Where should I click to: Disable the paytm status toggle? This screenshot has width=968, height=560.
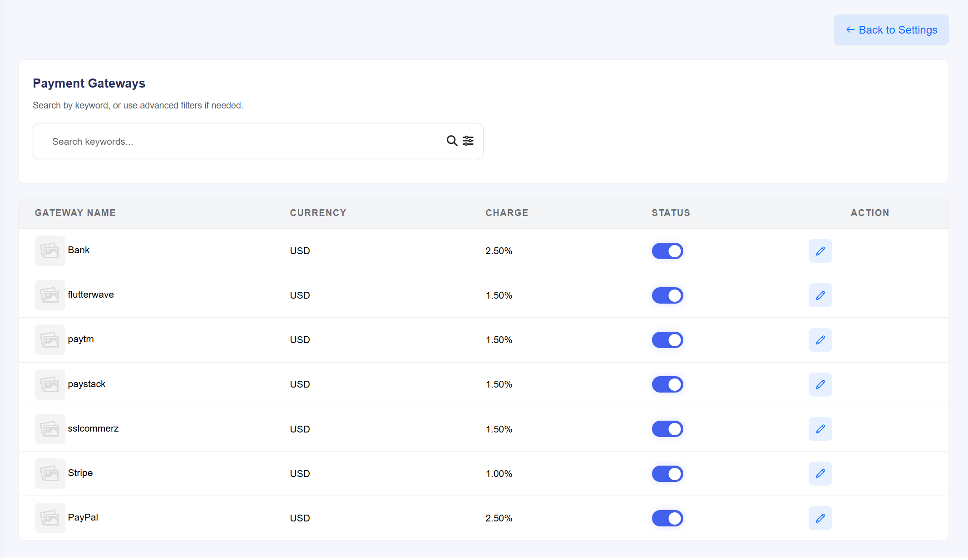coord(667,340)
